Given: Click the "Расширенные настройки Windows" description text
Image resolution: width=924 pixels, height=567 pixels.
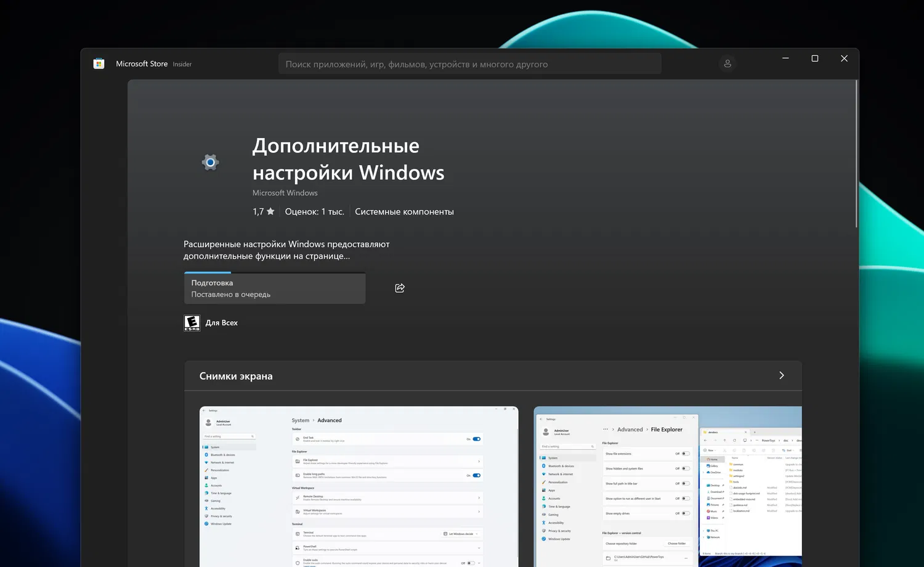Looking at the screenshot, I should click(x=286, y=250).
